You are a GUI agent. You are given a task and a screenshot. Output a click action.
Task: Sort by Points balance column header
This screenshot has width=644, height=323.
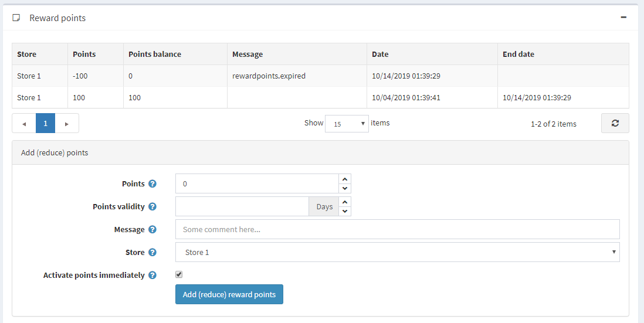(x=155, y=54)
